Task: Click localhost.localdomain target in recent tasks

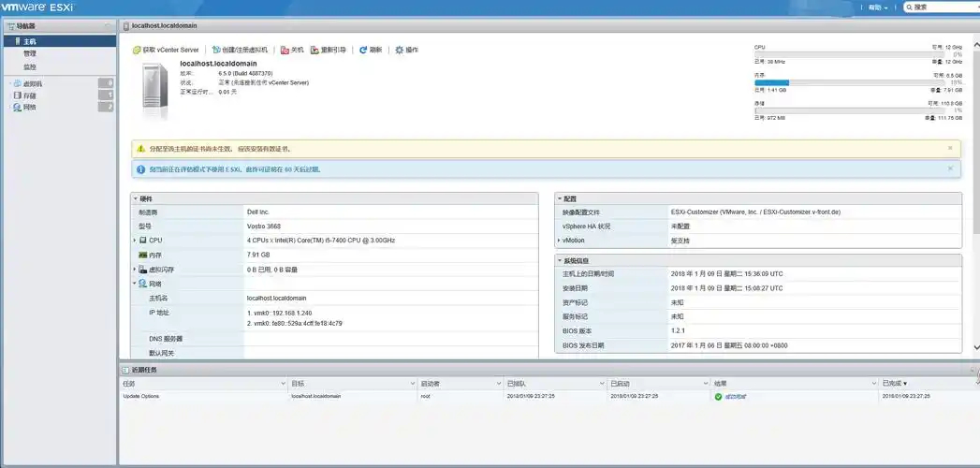Action: click(x=316, y=396)
